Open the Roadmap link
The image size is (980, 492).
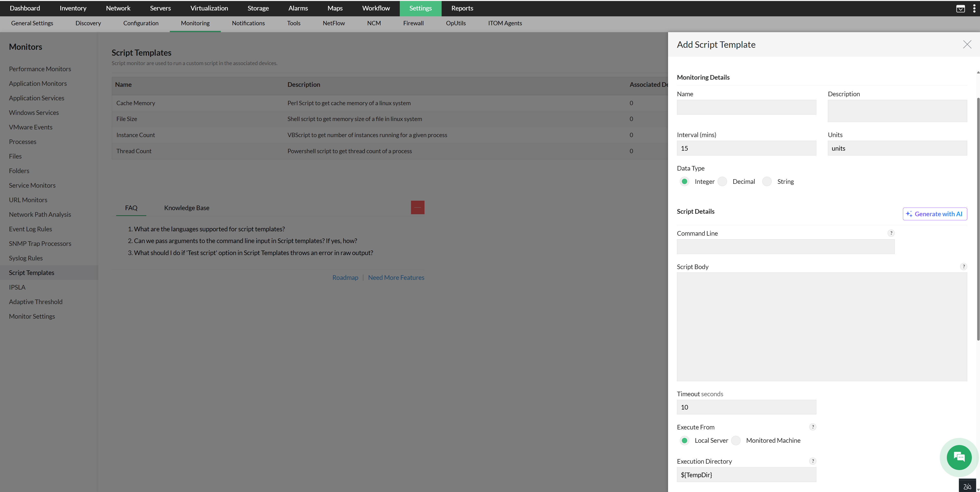[345, 277]
